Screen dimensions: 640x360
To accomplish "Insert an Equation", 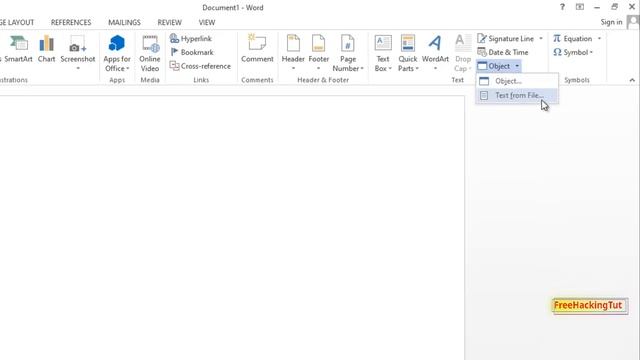I will pyautogui.click(x=573, y=38).
